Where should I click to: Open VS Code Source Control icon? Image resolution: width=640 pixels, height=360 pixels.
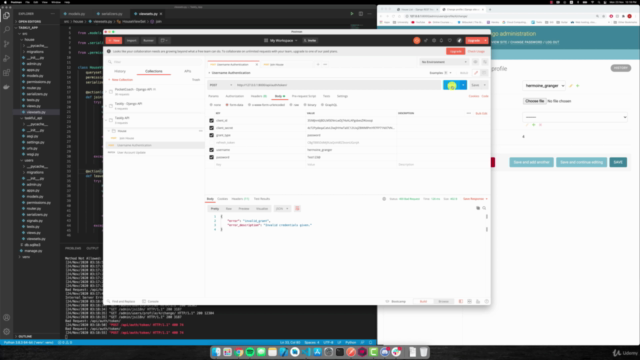click(x=7, y=44)
